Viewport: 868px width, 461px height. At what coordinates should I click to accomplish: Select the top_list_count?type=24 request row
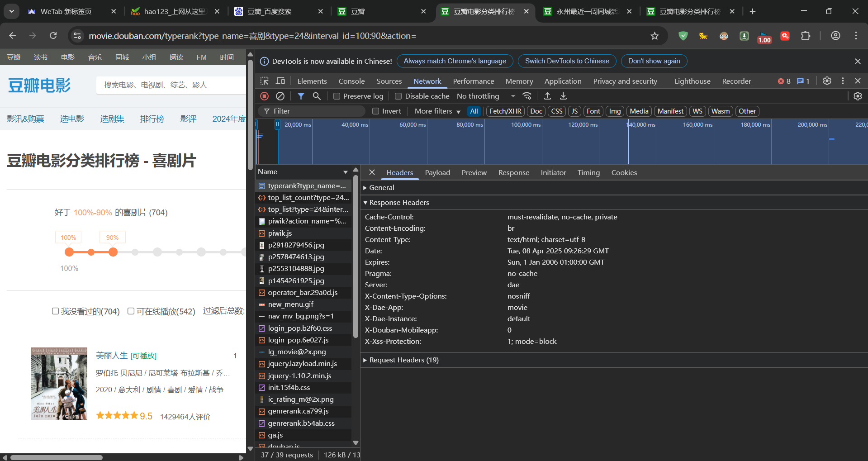[x=304, y=198]
